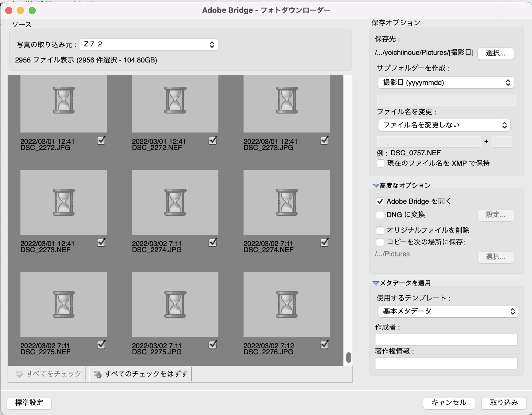Click the すべてをチェック button
This screenshot has height=415, width=532.
click(x=49, y=374)
